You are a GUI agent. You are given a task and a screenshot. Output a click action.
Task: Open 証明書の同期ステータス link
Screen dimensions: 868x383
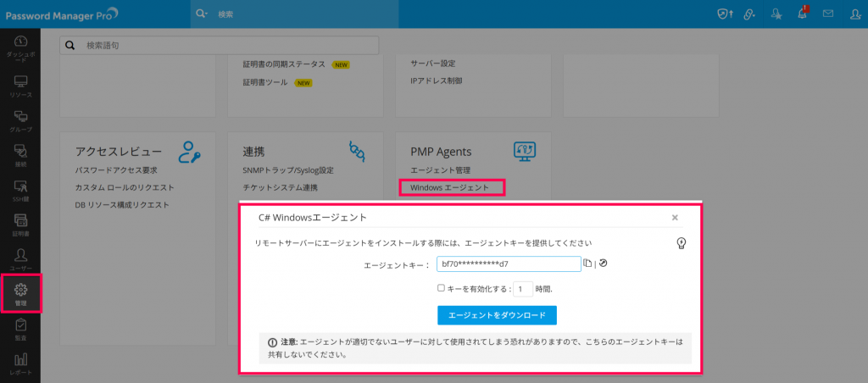[284, 64]
